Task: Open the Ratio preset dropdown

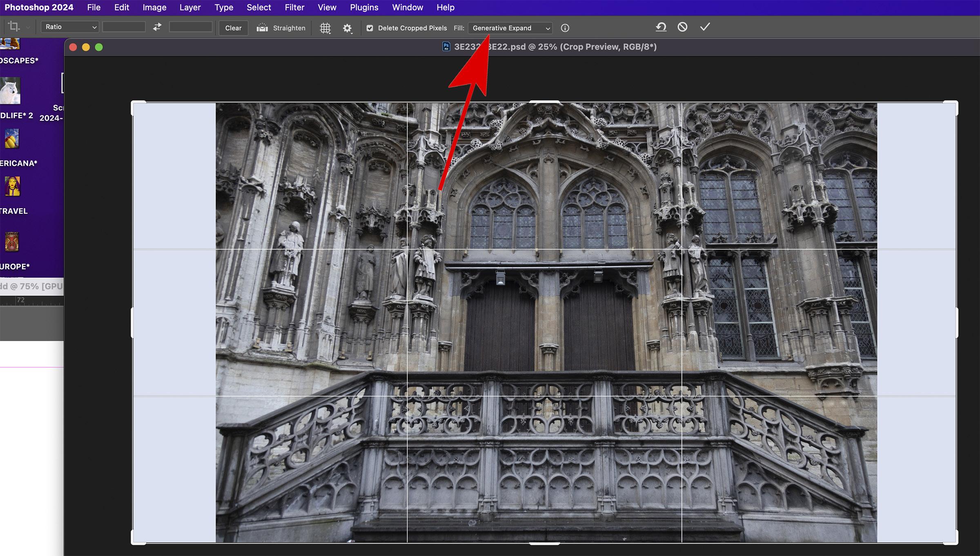Action: (70, 27)
